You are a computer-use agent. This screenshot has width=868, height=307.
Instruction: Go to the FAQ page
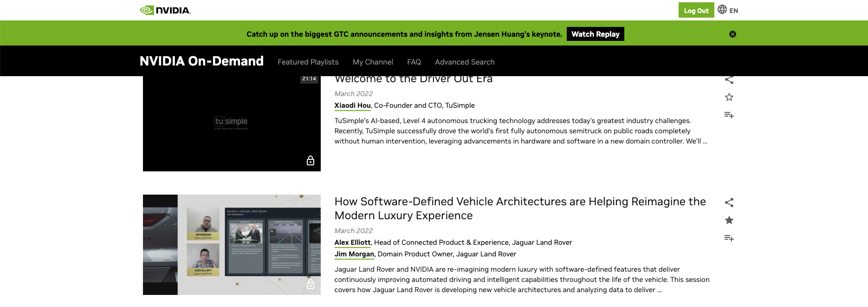click(414, 62)
